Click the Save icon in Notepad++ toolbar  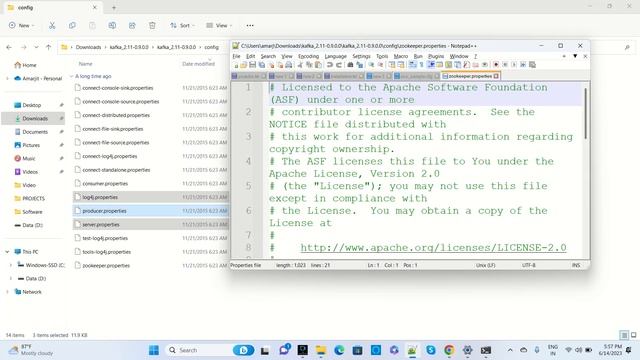point(253,65)
